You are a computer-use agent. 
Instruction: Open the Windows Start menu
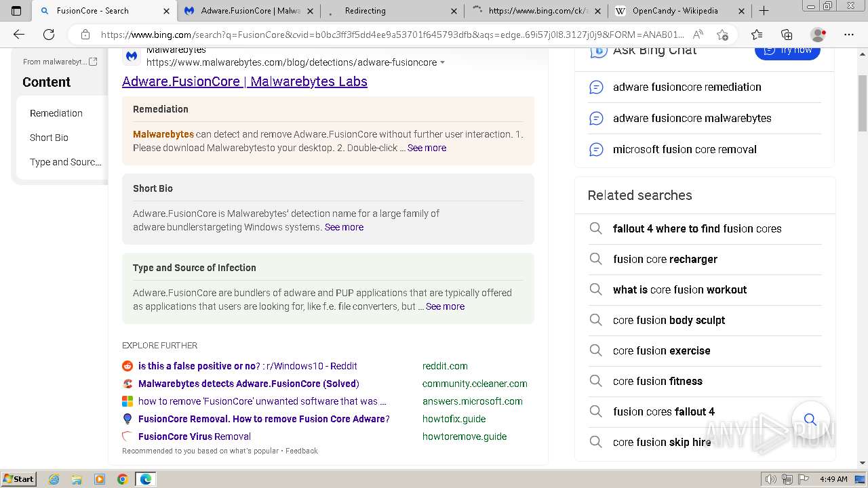tap(19, 479)
